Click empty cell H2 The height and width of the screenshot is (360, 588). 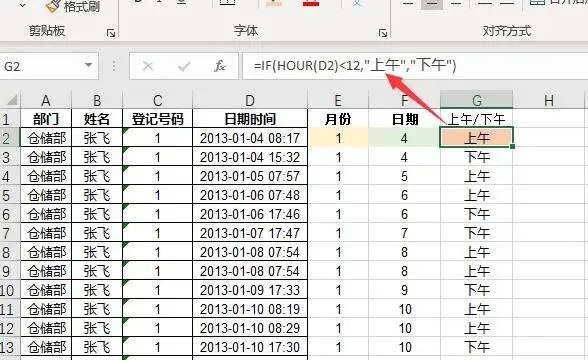(x=549, y=138)
